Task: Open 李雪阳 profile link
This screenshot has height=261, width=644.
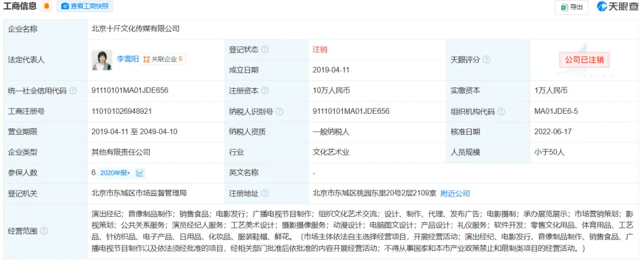Action: pos(127,59)
